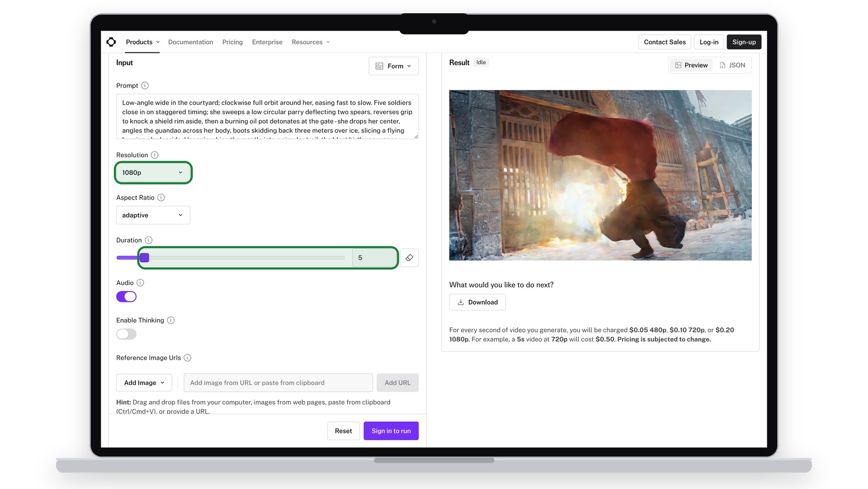Click the disabled Add URL button

tap(398, 383)
